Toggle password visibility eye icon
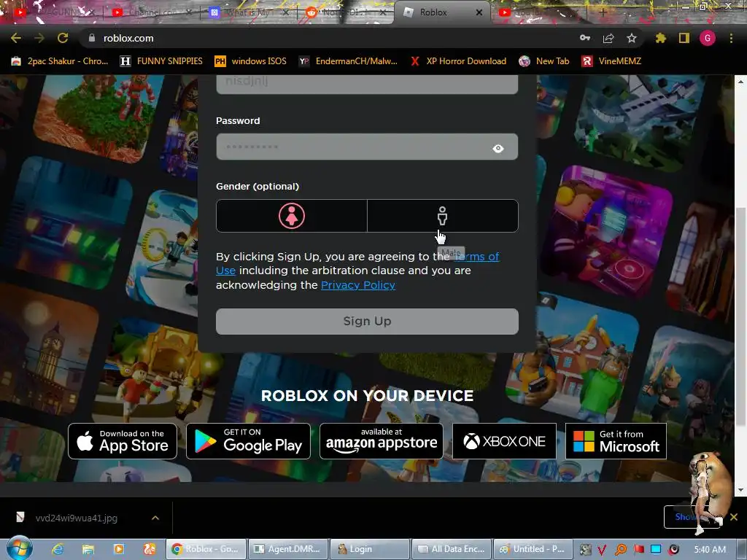Image resolution: width=747 pixels, height=560 pixels. point(498,149)
